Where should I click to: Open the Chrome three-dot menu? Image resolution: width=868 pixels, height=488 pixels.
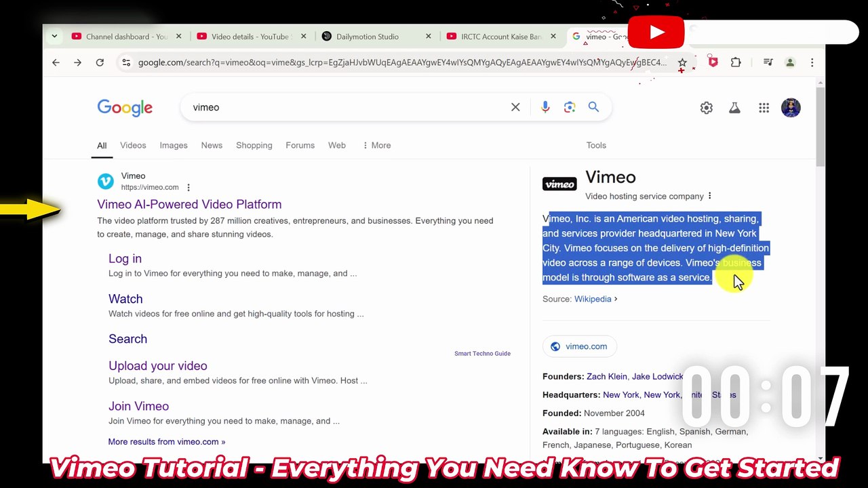(x=812, y=62)
